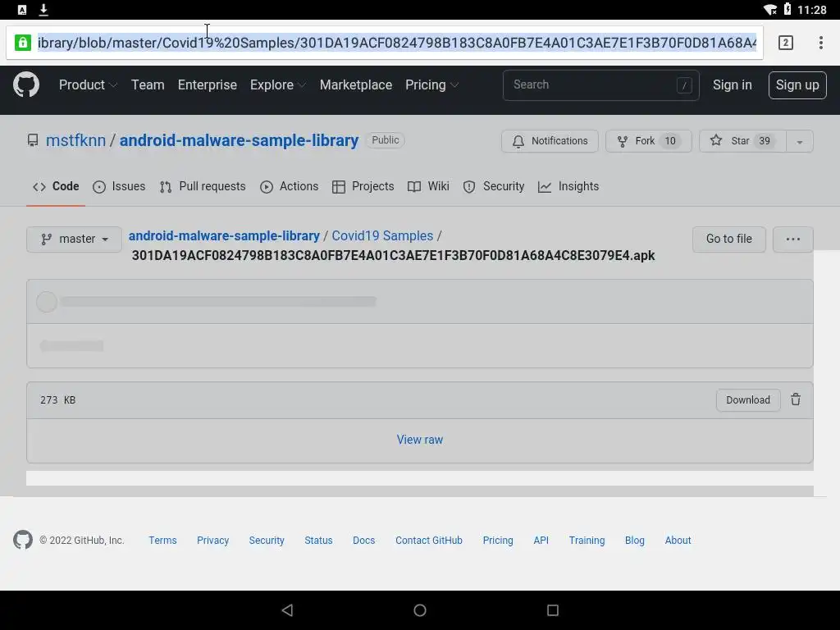Select the 273 KB file size text
The image size is (840, 630).
point(58,400)
